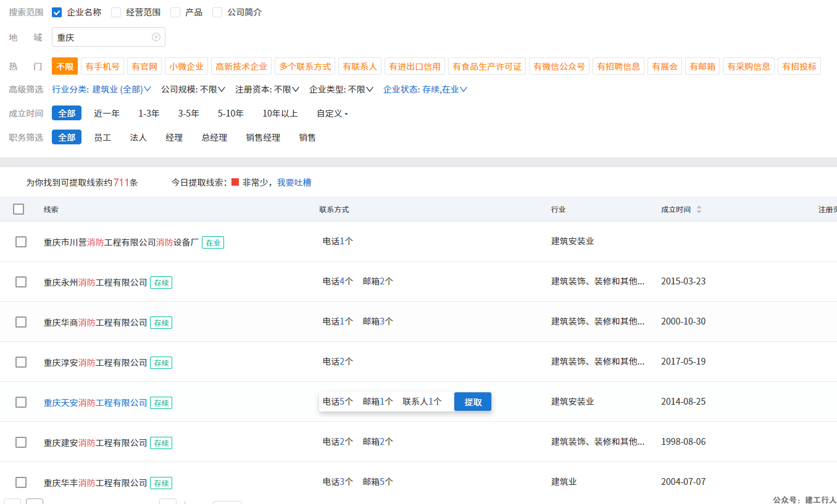Filter position by 销售经理
Viewport: 837px width, 504px height.
[x=263, y=138]
